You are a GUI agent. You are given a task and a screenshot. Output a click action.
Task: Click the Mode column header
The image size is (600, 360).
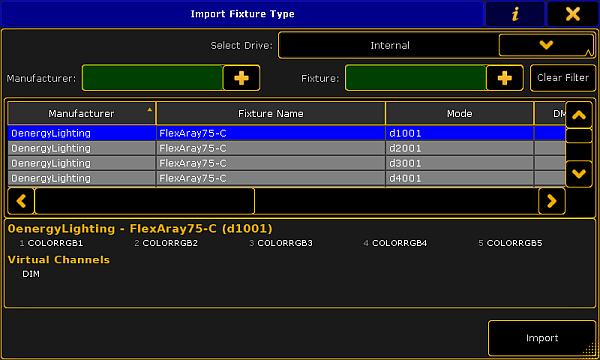tap(459, 114)
